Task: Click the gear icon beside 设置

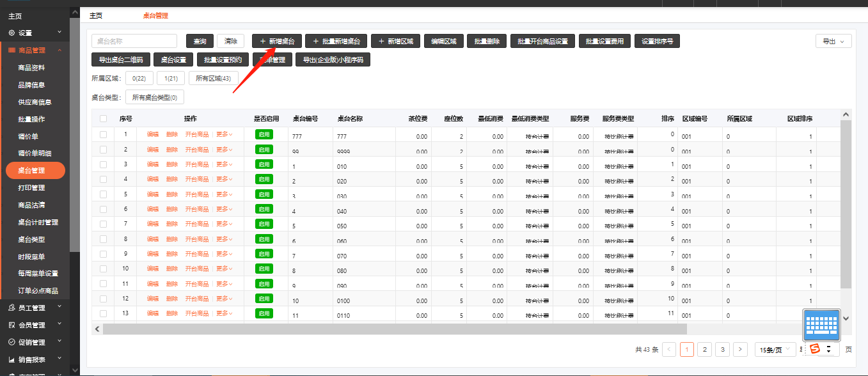Action: tap(12, 33)
